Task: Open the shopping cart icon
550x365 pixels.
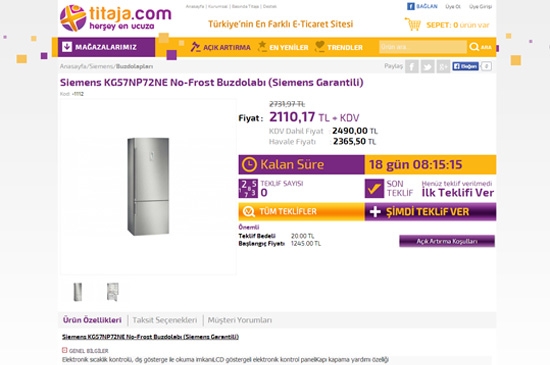Action: (x=413, y=24)
